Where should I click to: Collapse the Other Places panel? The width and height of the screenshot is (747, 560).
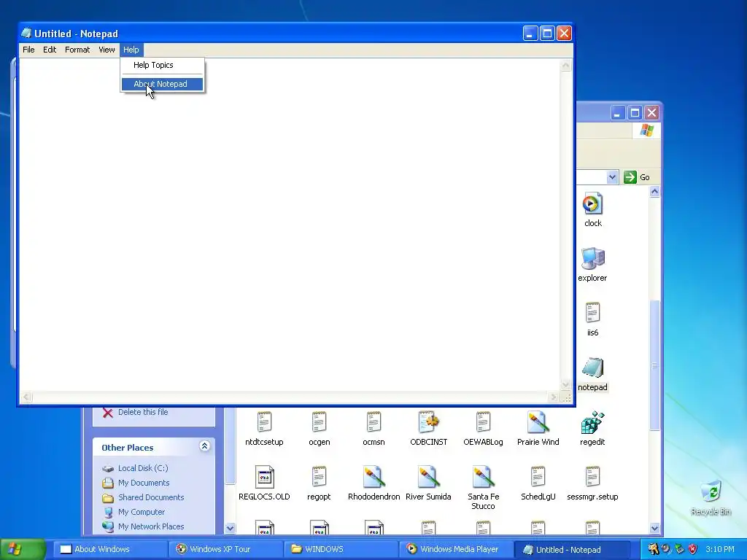point(204,446)
